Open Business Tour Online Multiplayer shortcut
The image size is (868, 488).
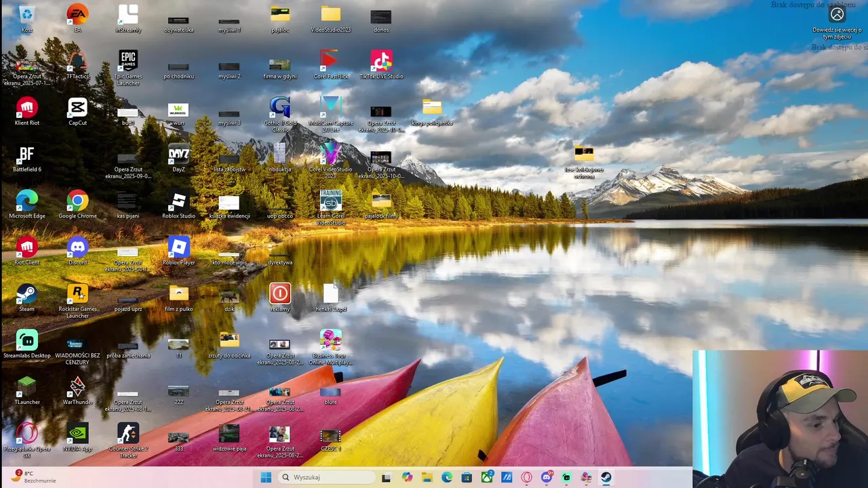click(x=330, y=347)
